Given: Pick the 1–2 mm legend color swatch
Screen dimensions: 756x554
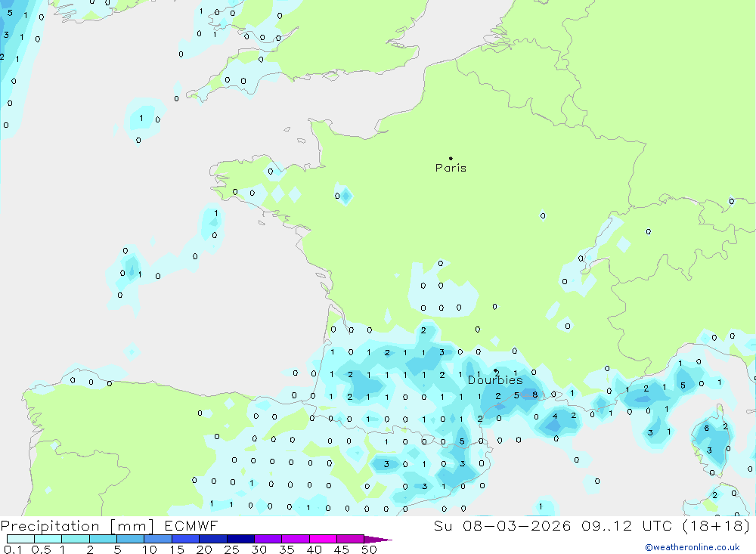Looking at the screenshot, I should [x=75, y=539].
